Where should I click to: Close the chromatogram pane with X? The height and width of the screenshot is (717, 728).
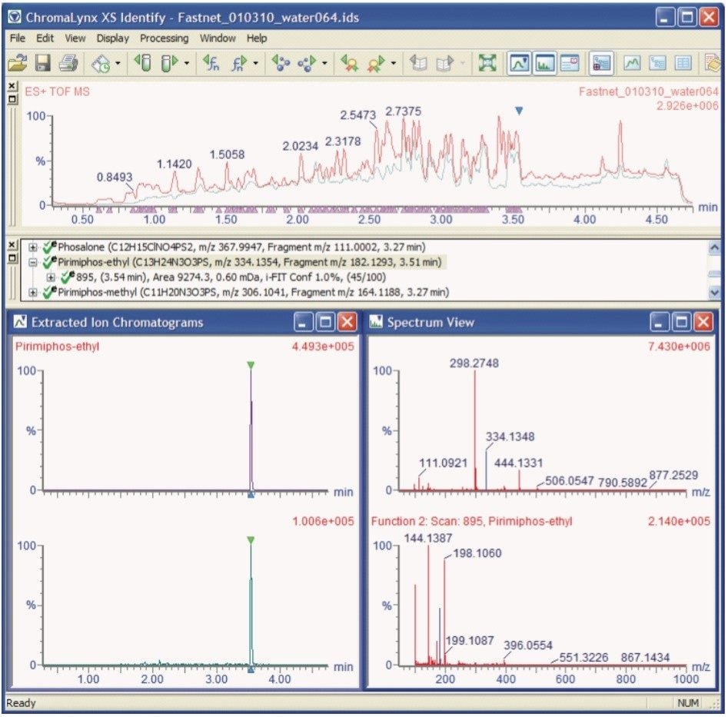[12, 86]
